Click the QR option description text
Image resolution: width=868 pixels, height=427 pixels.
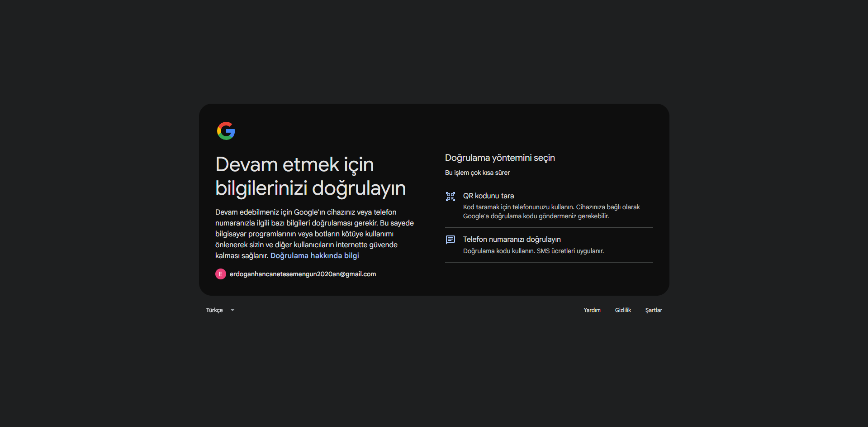(x=551, y=211)
